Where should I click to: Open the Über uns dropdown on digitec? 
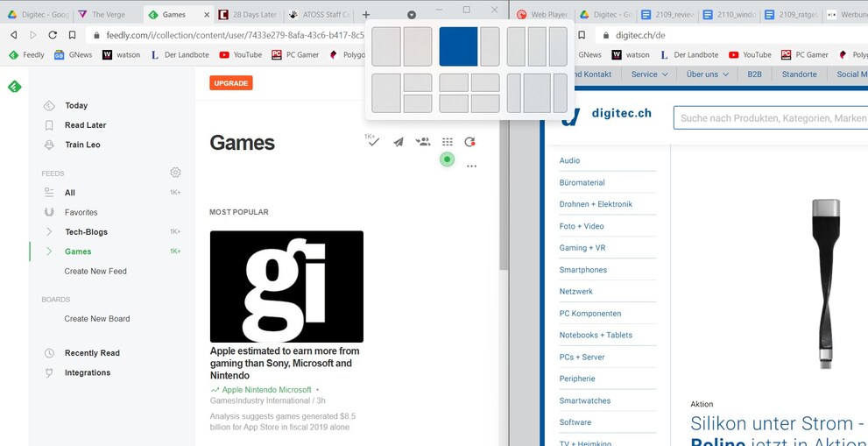tap(708, 74)
